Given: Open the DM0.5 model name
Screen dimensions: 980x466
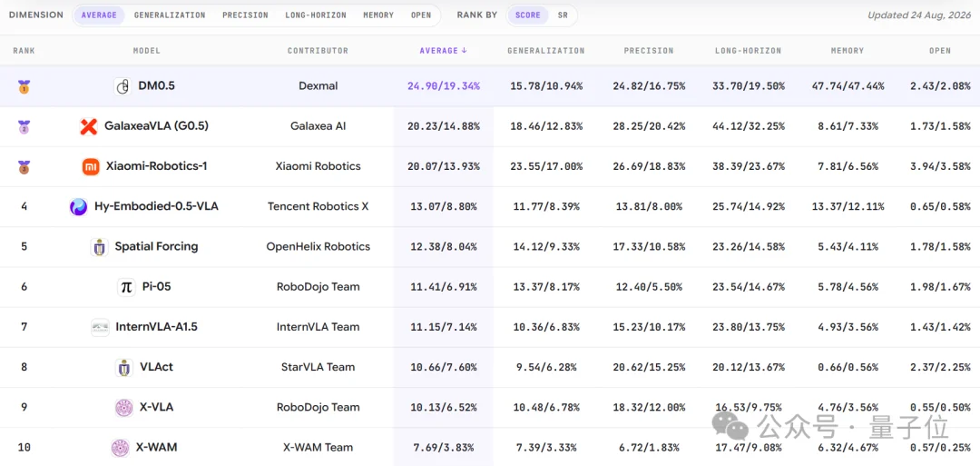Looking at the screenshot, I should (x=157, y=86).
